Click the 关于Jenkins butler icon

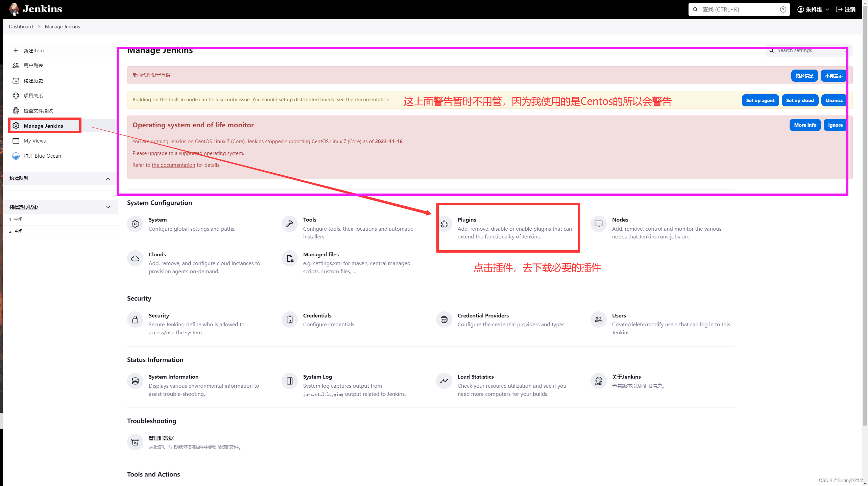point(599,381)
